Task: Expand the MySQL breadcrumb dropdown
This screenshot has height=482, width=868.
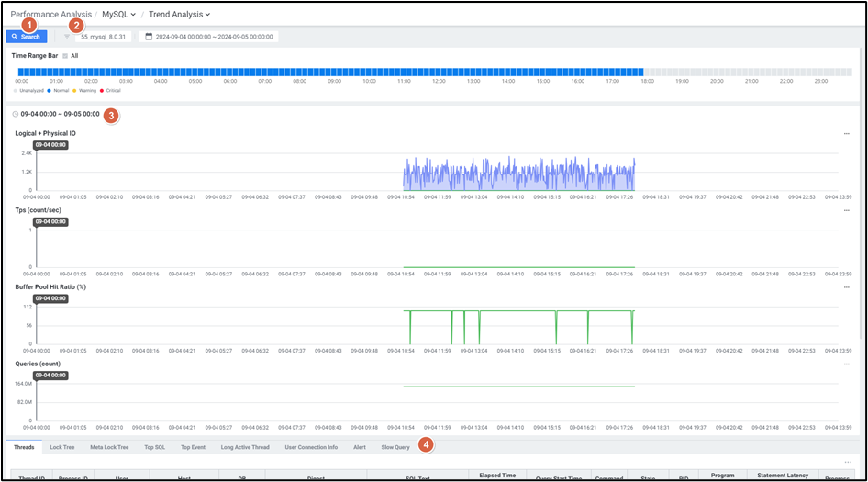Action: (119, 14)
